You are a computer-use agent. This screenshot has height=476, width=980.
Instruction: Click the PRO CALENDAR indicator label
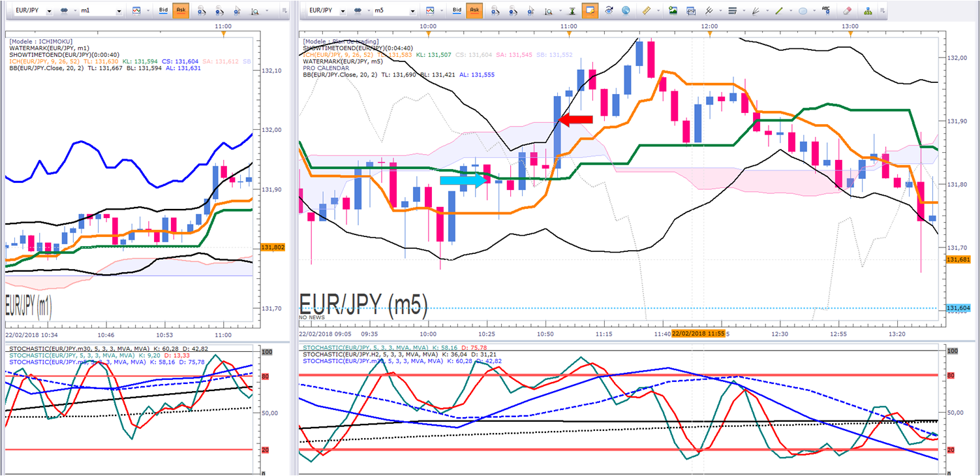tap(326, 68)
